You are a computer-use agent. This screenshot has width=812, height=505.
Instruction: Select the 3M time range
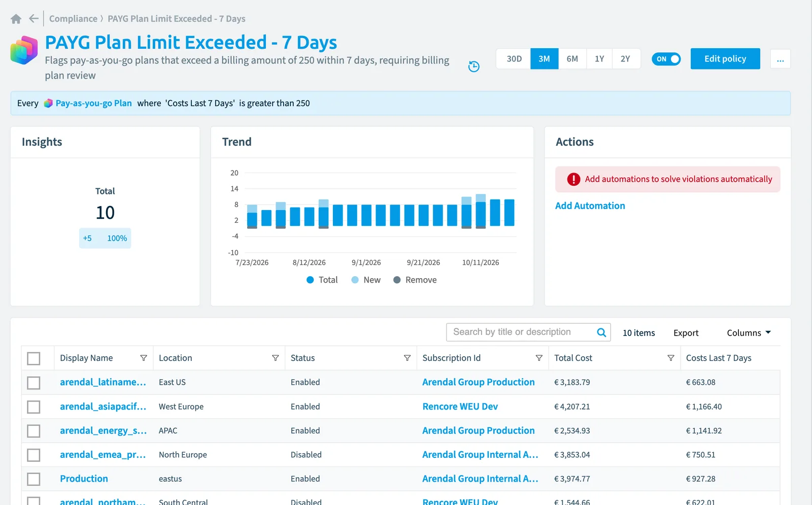[x=545, y=59]
